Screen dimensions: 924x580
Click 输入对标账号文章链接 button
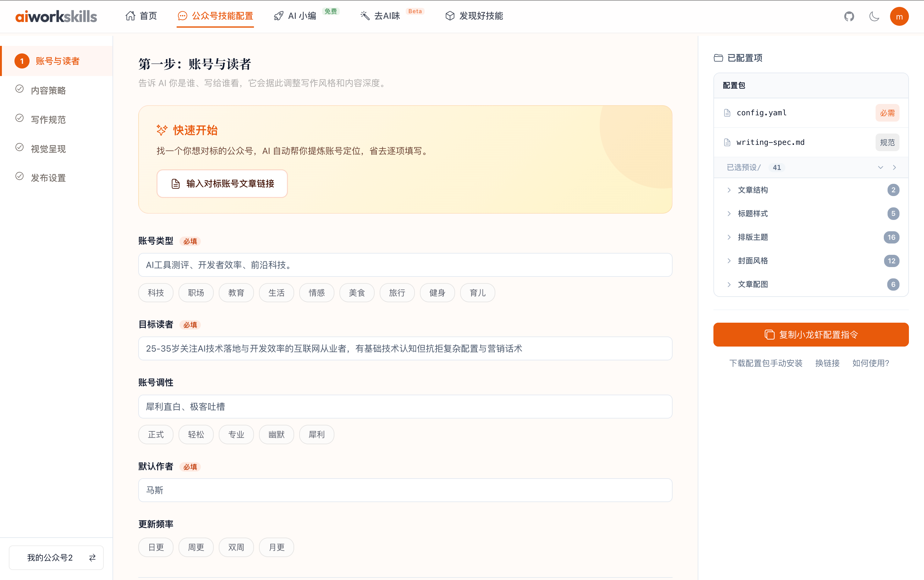222,184
